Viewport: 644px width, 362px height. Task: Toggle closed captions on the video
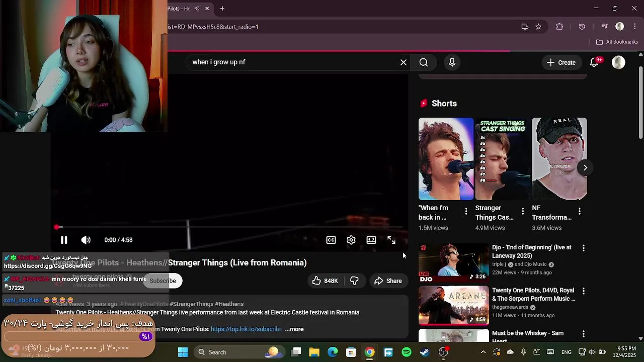click(x=331, y=240)
